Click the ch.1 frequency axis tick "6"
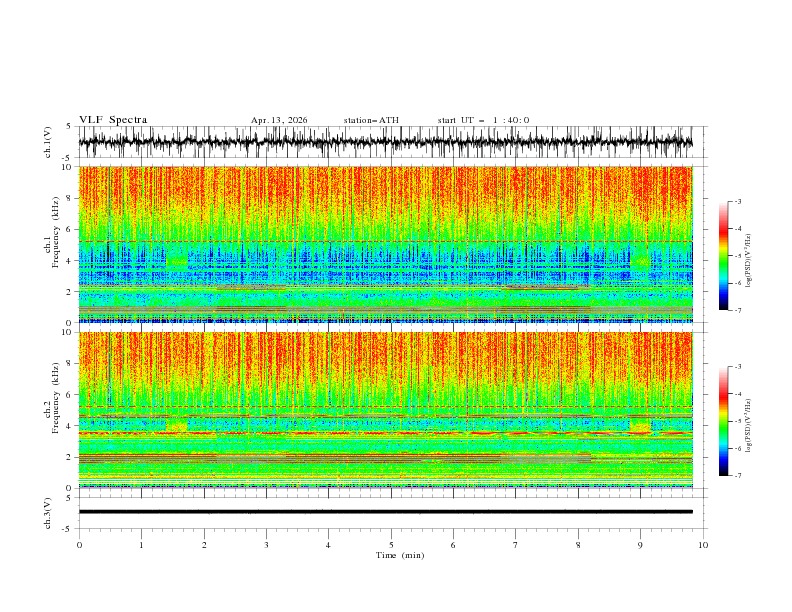 pyautogui.click(x=71, y=229)
